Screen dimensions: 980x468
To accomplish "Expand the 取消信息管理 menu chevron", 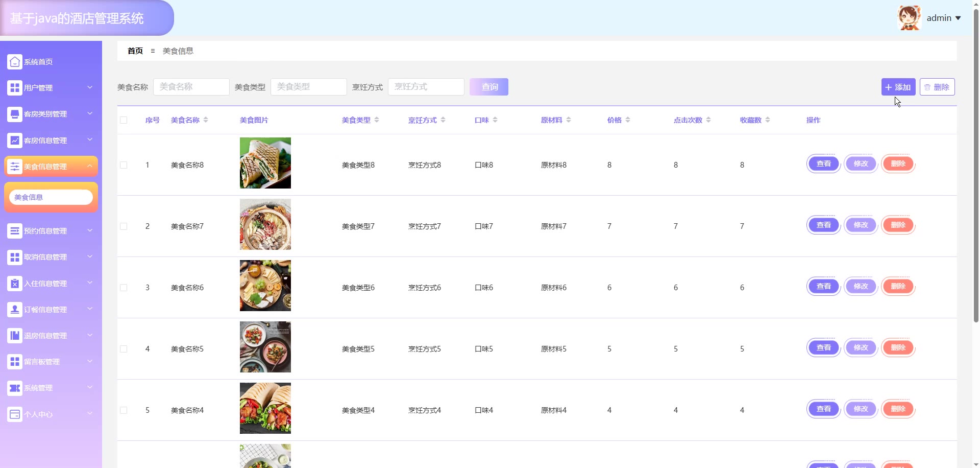I will (x=90, y=256).
